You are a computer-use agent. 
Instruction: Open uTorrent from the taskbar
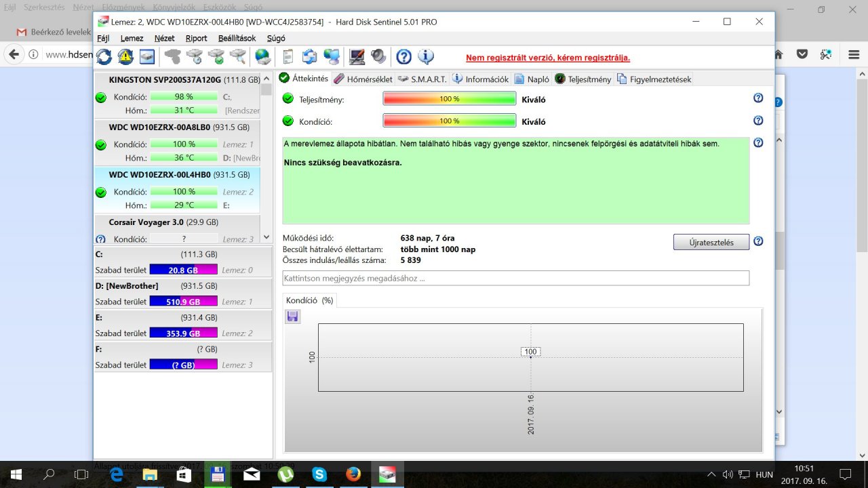pyautogui.click(x=285, y=474)
